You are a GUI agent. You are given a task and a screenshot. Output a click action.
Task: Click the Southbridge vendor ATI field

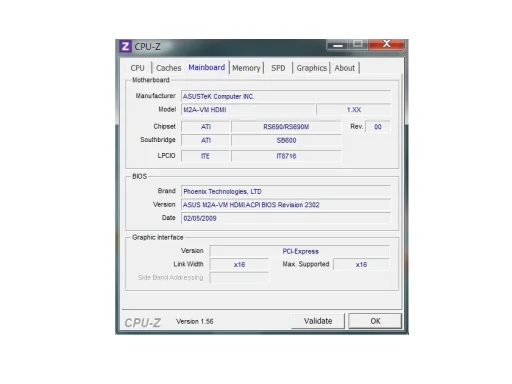point(206,140)
